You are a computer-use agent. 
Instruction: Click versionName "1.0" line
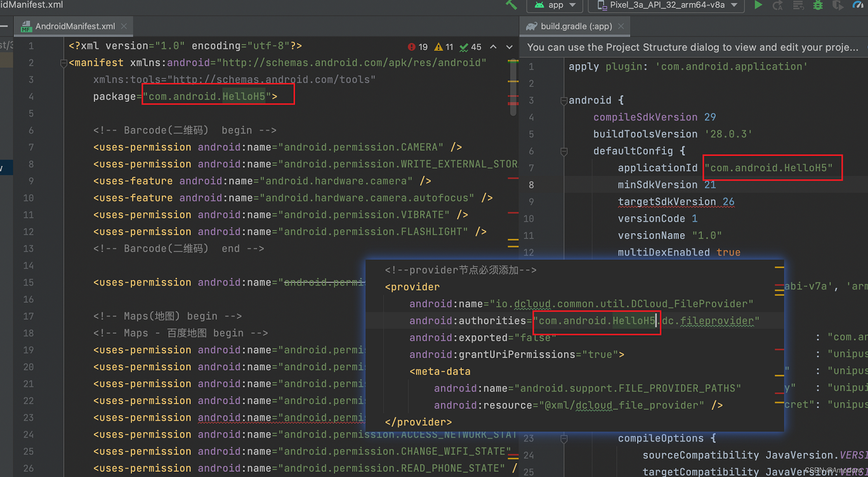670,236
